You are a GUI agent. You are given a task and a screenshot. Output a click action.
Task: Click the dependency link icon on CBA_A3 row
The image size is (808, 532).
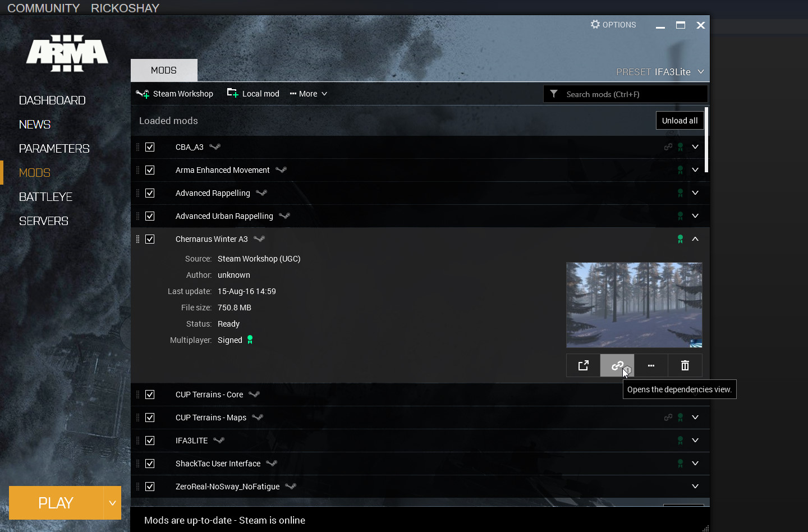(668, 147)
